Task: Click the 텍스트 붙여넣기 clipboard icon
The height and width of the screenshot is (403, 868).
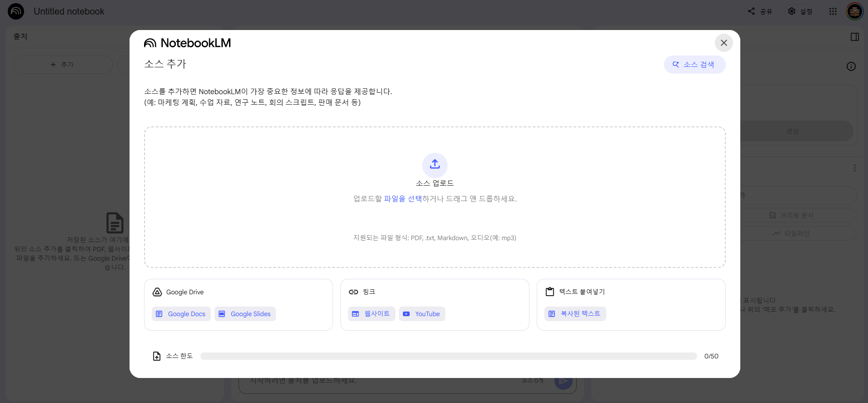Action: click(550, 292)
